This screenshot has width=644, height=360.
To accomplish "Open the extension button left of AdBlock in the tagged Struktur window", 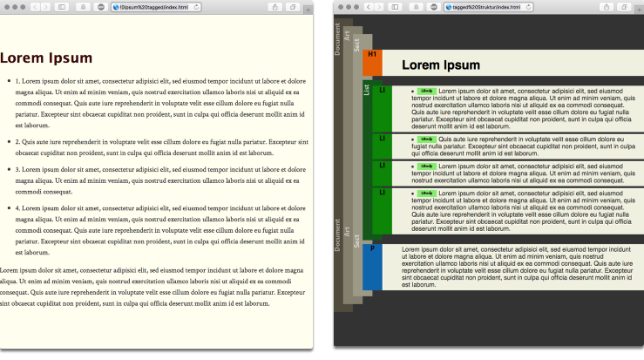I will [x=416, y=7].
